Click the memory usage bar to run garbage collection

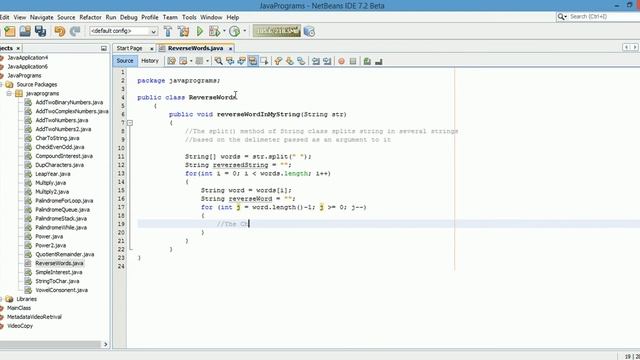point(277,31)
